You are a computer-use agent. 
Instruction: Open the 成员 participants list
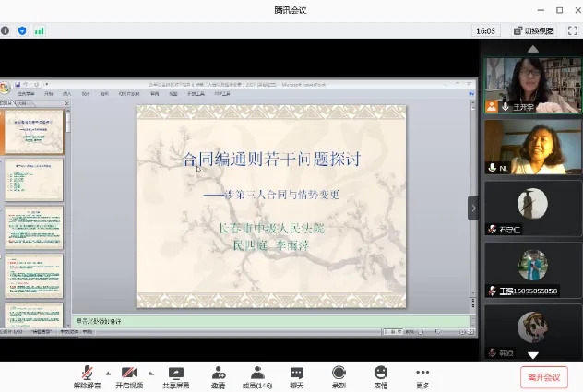[x=257, y=375]
